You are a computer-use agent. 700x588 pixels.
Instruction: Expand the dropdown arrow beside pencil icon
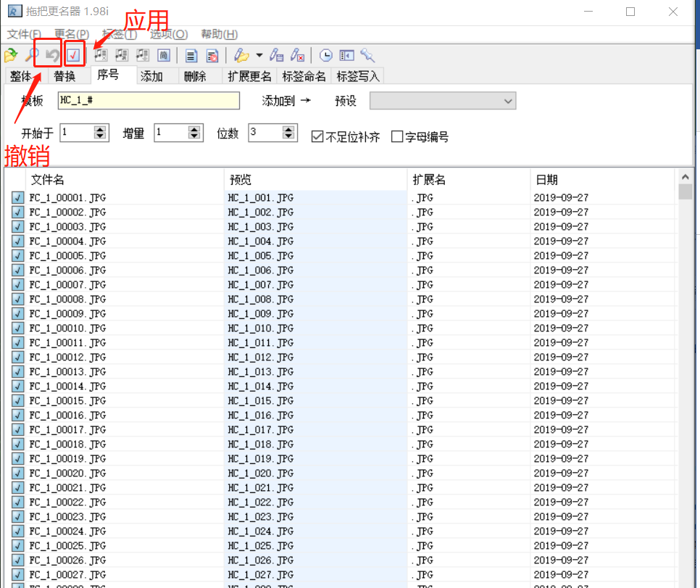click(259, 55)
